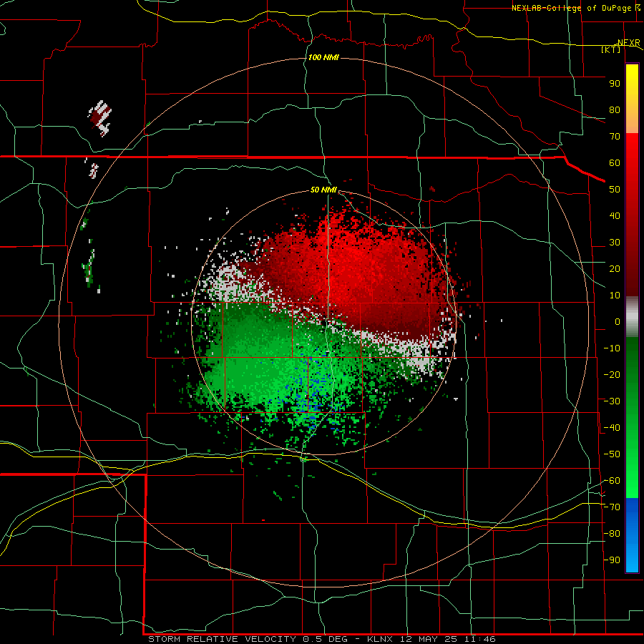This screenshot has height=644, width=644.
Task: Click the 10 value on the velocity scale
Action: (615, 296)
